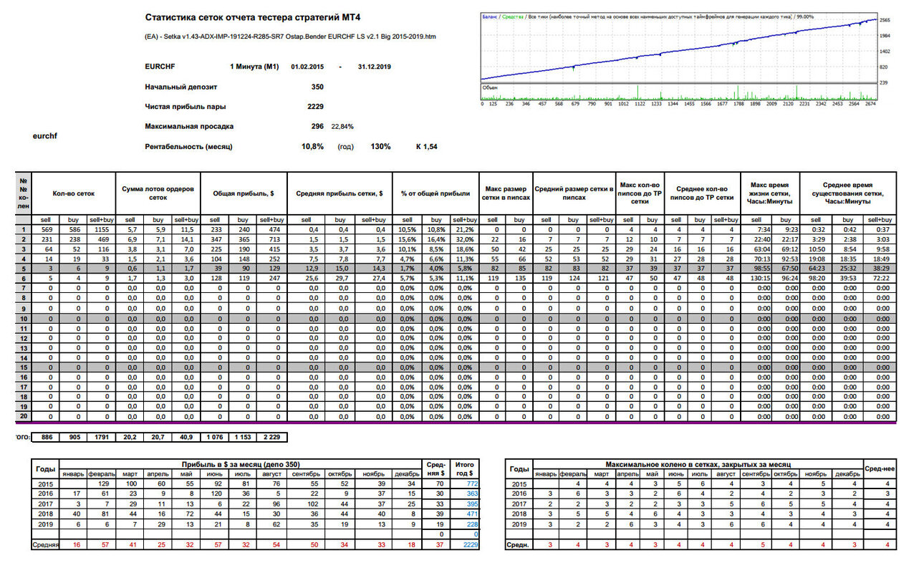The width and height of the screenshot is (924, 568).
Task: Click the average time cell 72:22 in row 6
Action: click(x=881, y=278)
